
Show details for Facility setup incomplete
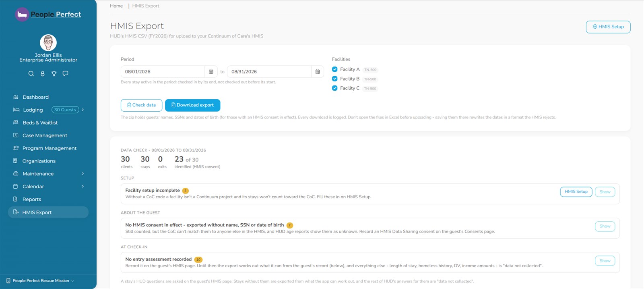(x=605, y=192)
